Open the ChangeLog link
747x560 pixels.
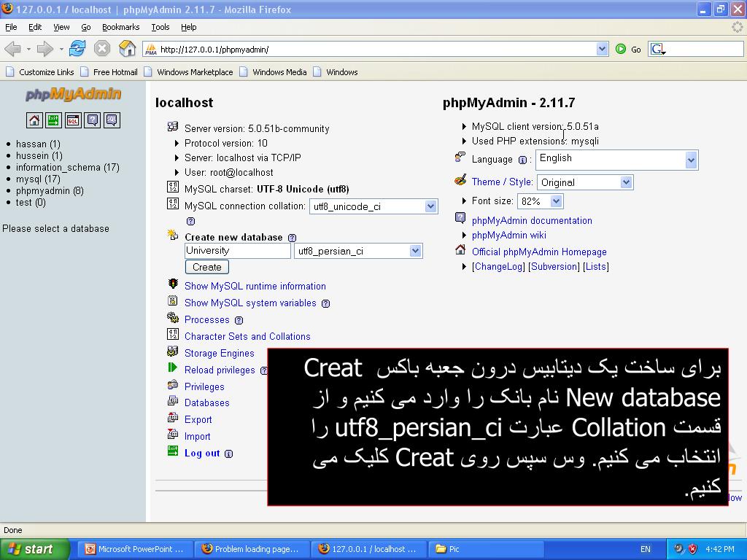[x=498, y=267]
